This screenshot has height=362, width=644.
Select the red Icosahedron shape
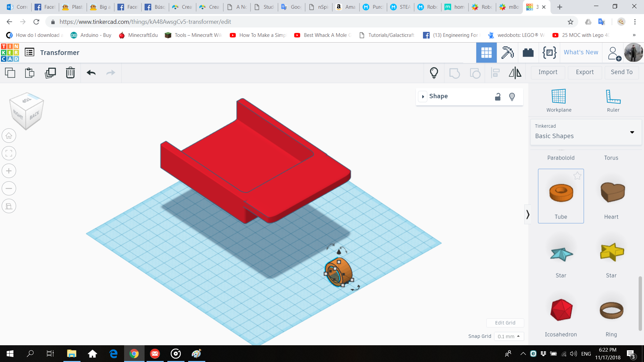[x=561, y=310]
